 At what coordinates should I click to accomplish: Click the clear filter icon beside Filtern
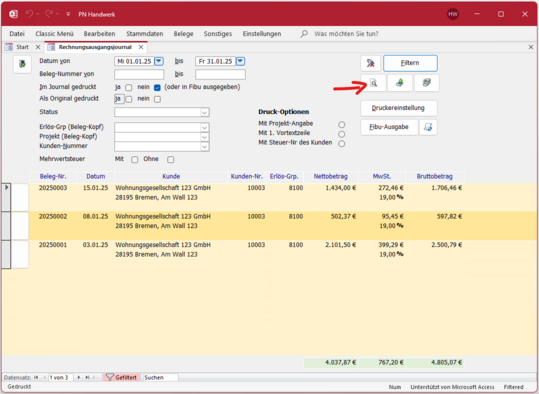(x=371, y=63)
